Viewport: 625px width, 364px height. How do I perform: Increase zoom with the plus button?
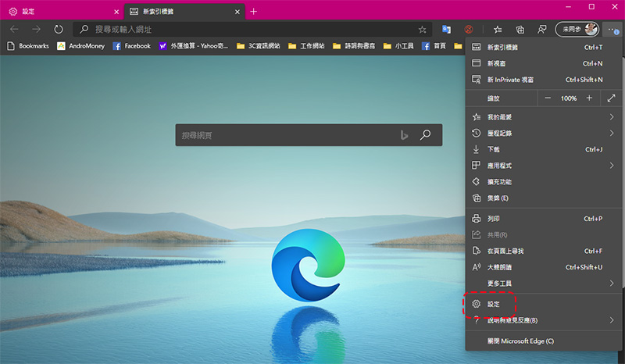point(589,98)
